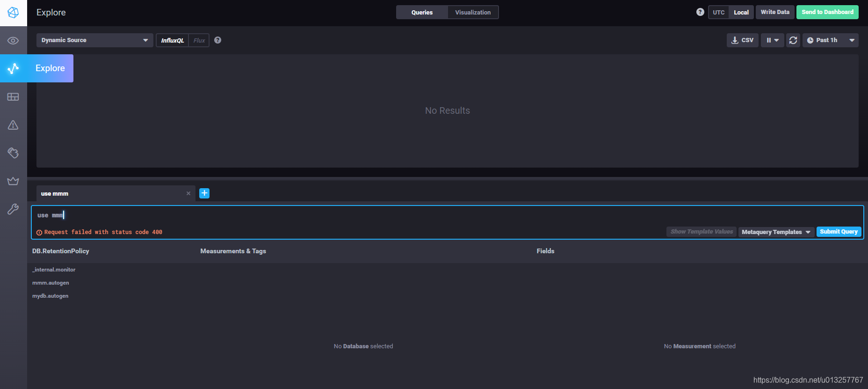Switch to the Visualization tab
Viewport: 868px width, 389px height.
click(x=473, y=12)
